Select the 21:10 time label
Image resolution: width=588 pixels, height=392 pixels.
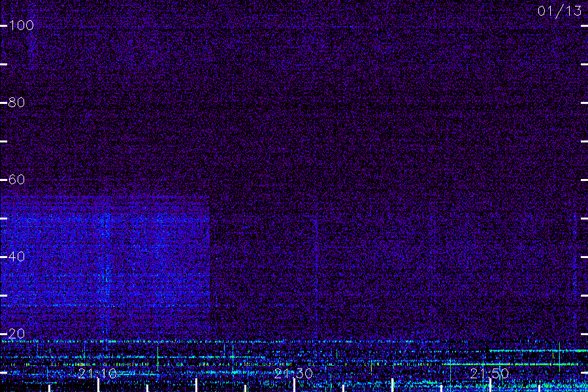point(98,374)
